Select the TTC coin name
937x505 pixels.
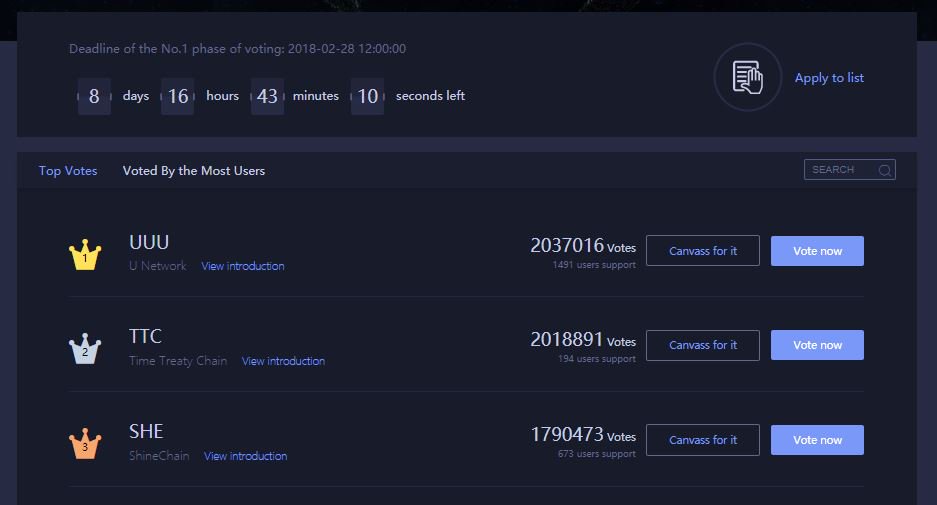145,336
